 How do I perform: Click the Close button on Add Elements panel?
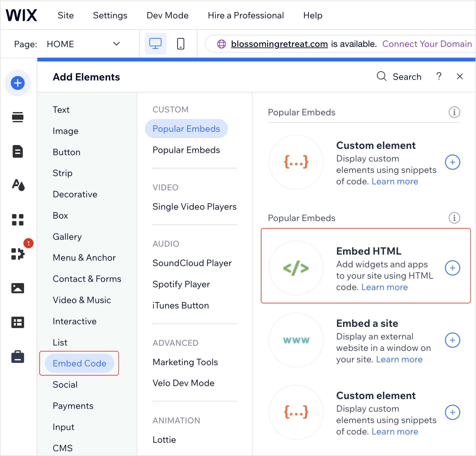point(460,77)
